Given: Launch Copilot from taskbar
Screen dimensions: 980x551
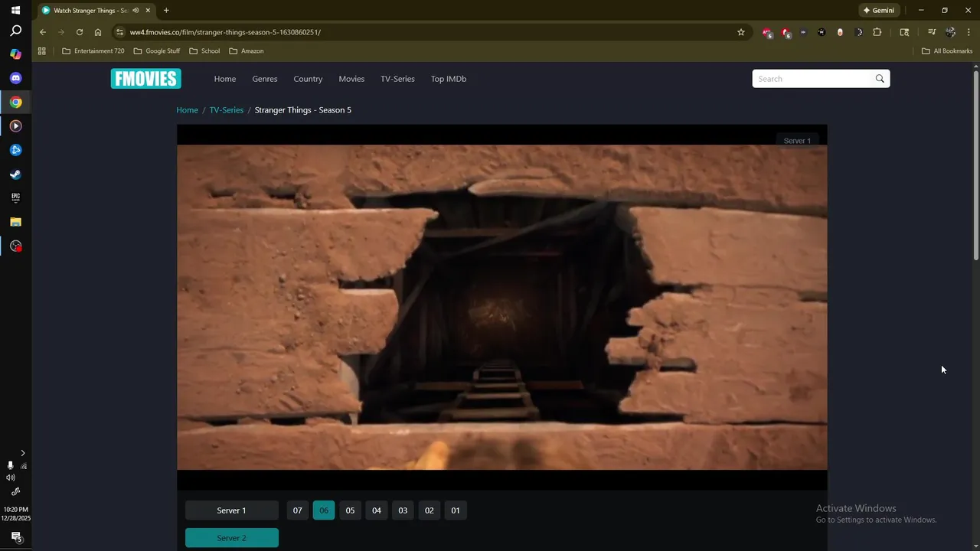Looking at the screenshot, I should pos(15,54).
